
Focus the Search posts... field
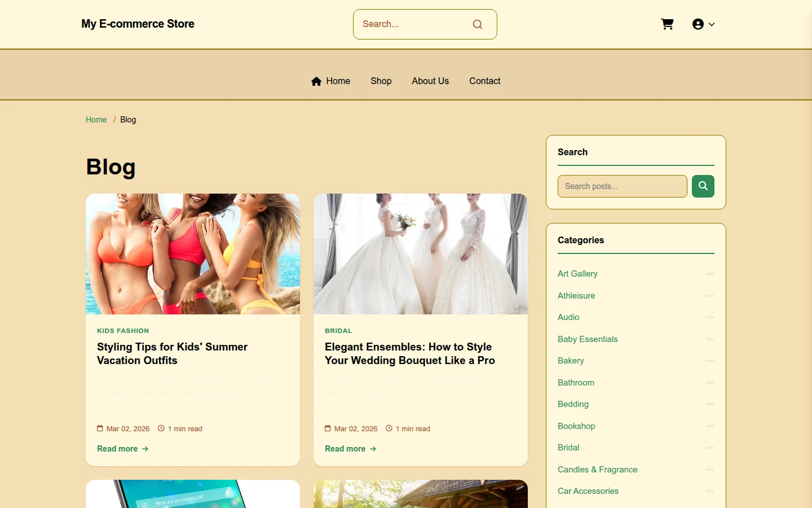point(623,186)
